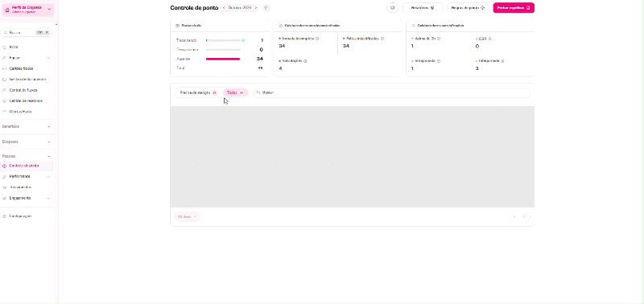Go to next month arrow
Screen dimensions: 644x304
[255, 7]
